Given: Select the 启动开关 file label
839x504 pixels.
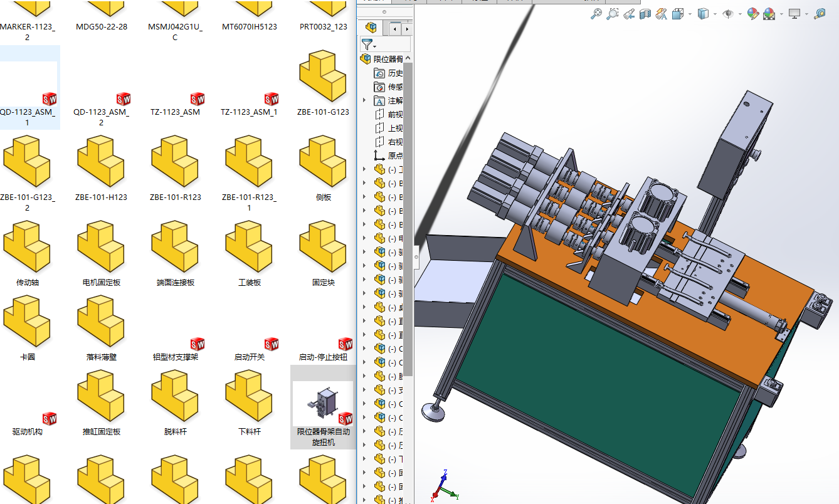Looking at the screenshot, I should point(250,357).
